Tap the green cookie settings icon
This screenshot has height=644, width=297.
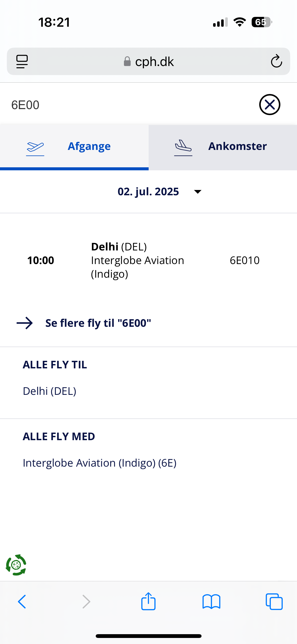tap(16, 565)
